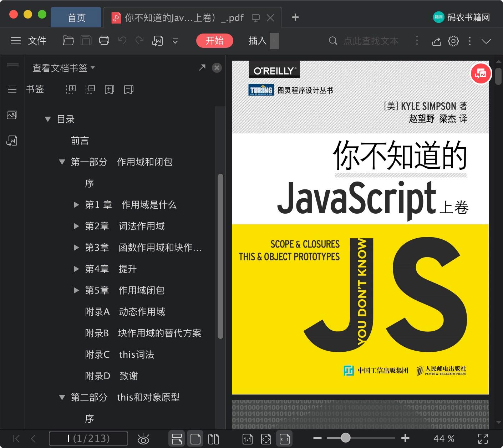This screenshot has width=503, height=448.
Task: Open bookmark 附录C this词法
Action: point(120,355)
